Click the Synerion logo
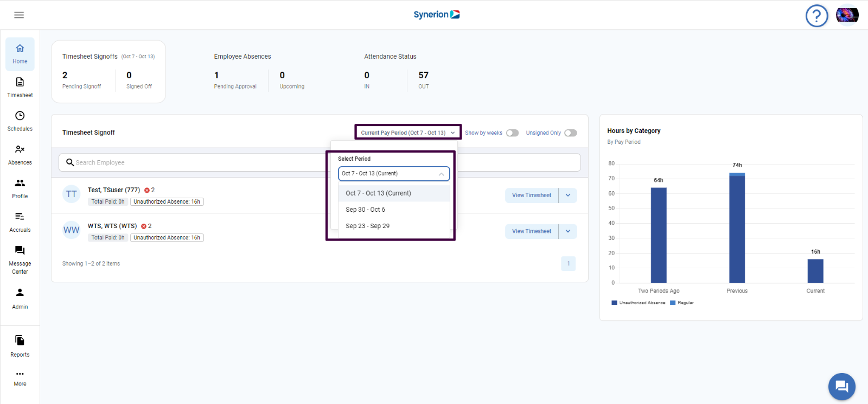The height and width of the screenshot is (404, 868). tap(437, 15)
